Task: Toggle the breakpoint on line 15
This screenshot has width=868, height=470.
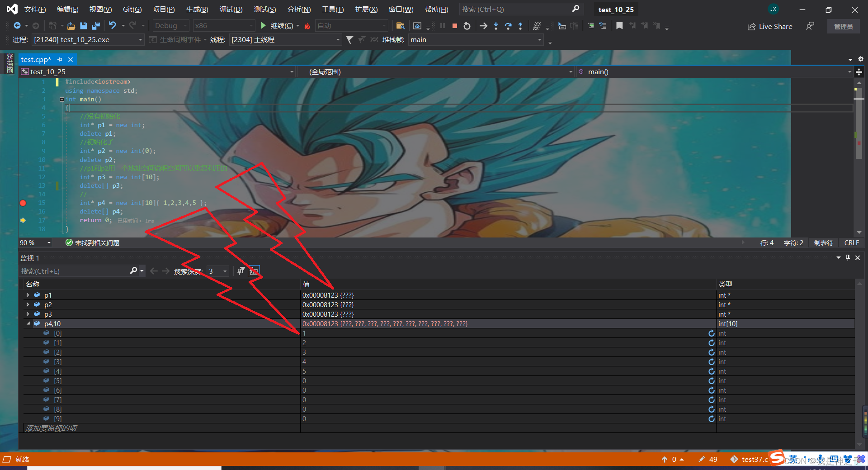Action: 23,203
